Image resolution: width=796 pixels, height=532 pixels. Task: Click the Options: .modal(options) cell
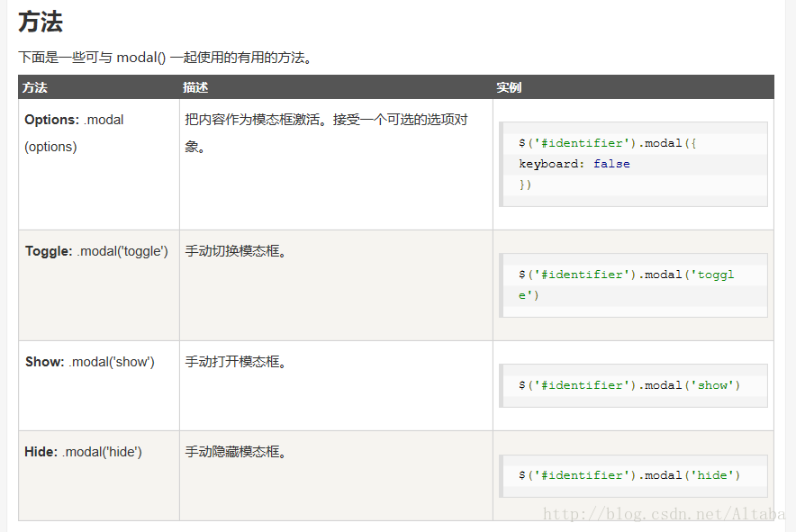(99, 165)
